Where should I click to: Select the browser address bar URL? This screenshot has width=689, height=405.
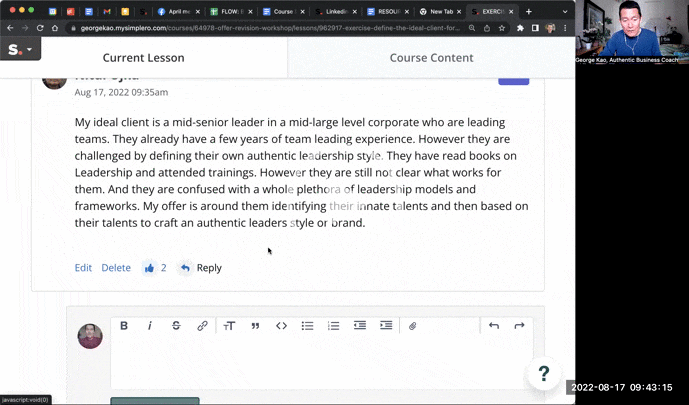point(270,28)
